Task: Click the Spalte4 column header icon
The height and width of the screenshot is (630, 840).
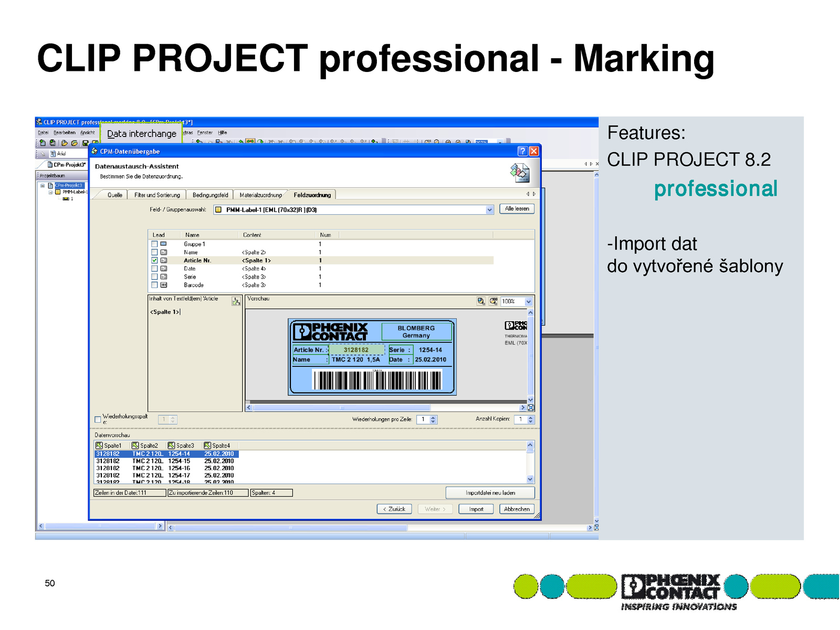Action: 207,445
